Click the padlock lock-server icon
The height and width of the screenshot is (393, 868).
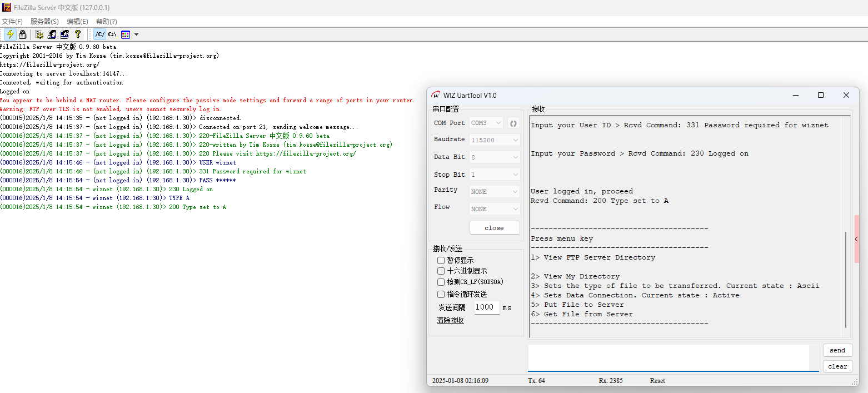point(22,34)
